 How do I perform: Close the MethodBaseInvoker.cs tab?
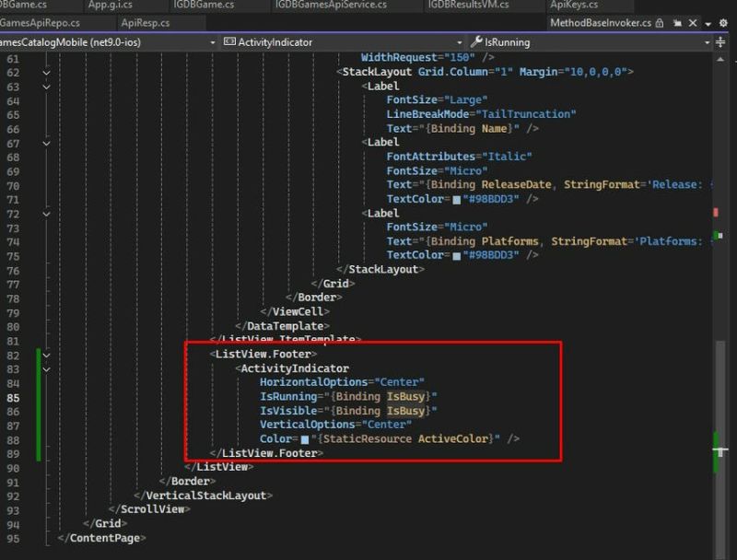(x=693, y=23)
